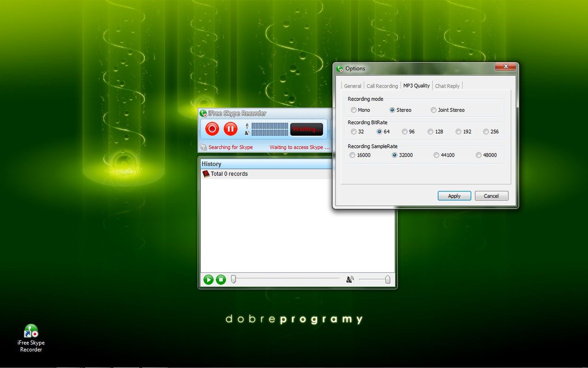Click the Options dialog title icon
Screen dimensions: 588x368
pyautogui.click(x=340, y=69)
